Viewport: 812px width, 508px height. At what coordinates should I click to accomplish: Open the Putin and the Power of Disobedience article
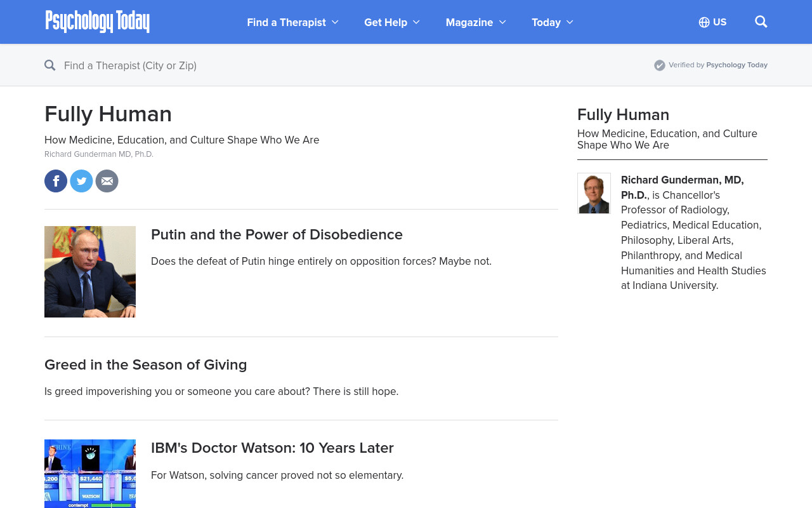(x=277, y=234)
